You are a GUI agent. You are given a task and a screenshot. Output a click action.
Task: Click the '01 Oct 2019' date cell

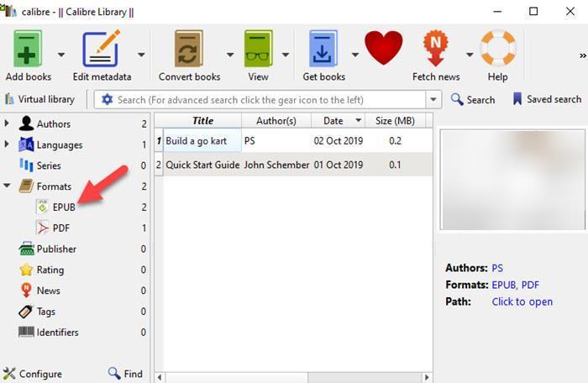[x=339, y=165]
